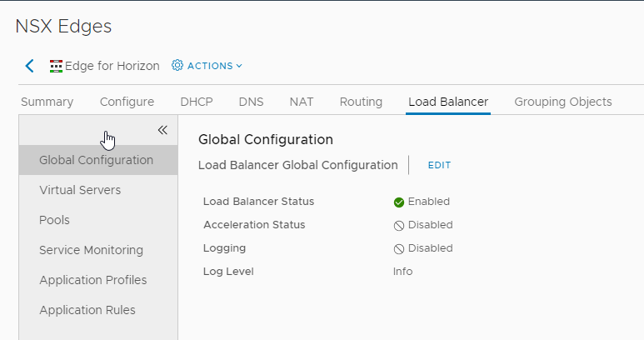Screen dimensions: 644x340
Task: Click the Actions gear icon
Action: (x=177, y=65)
